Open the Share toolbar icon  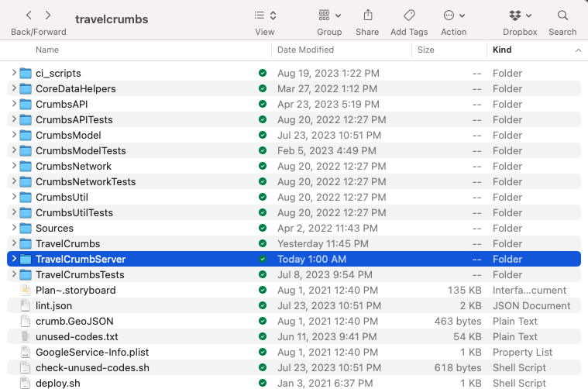(367, 15)
